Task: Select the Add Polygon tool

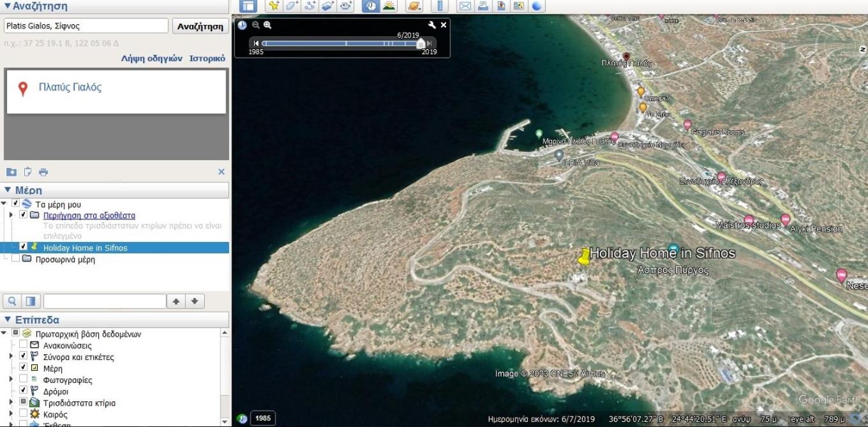Action: click(x=292, y=6)
